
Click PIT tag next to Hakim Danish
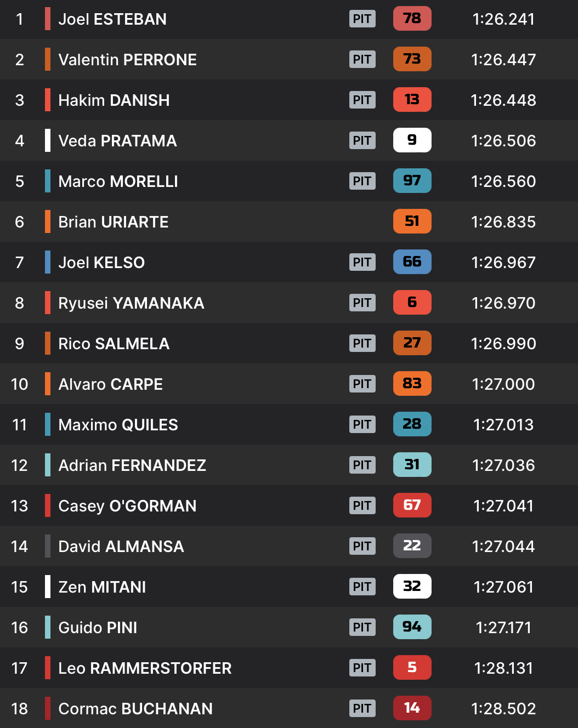click(x=362, y=100)
